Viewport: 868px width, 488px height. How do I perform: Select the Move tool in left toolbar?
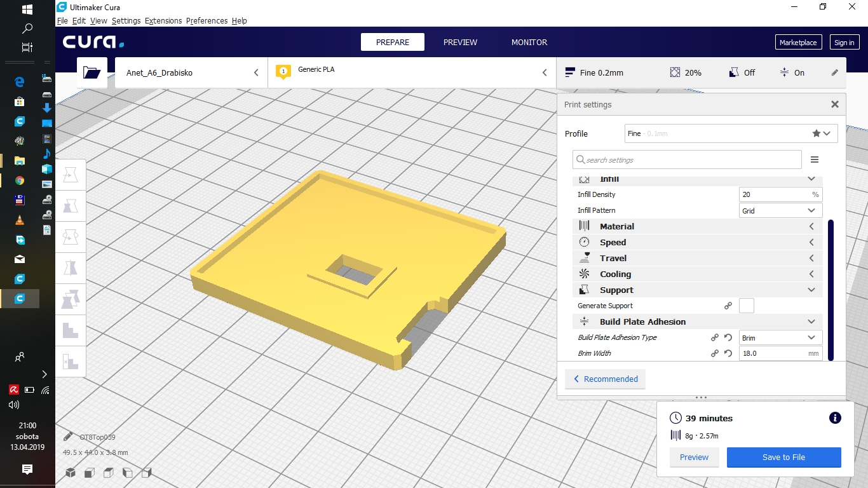tap(71, 175)
